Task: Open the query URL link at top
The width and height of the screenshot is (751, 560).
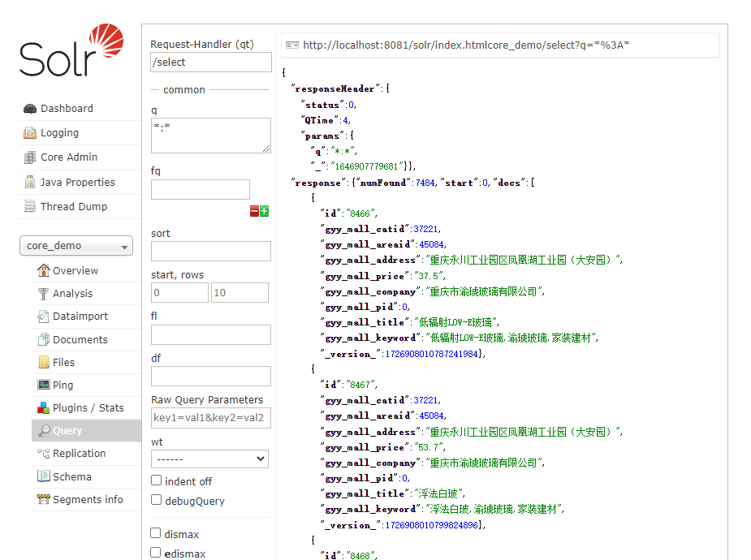Action: 466,45
